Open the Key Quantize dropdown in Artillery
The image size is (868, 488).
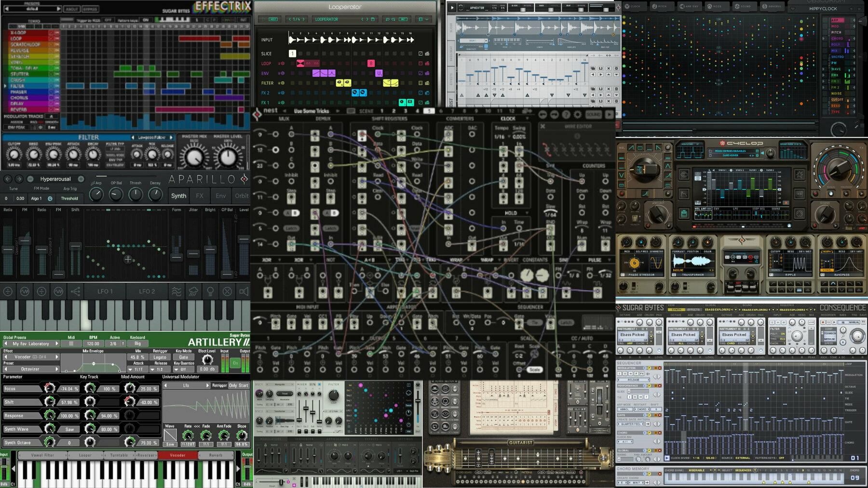183,369
